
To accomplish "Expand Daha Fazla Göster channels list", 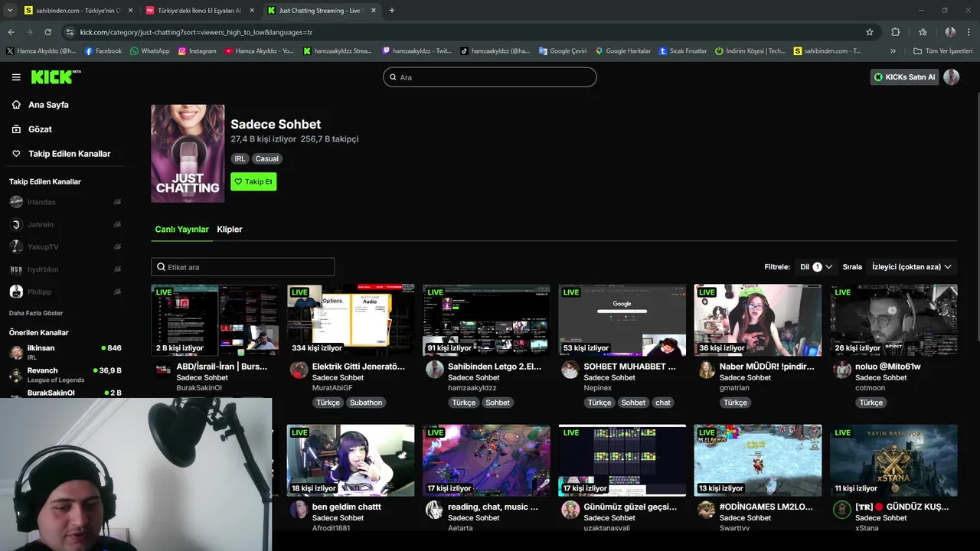I will click(x=36, y=313).
